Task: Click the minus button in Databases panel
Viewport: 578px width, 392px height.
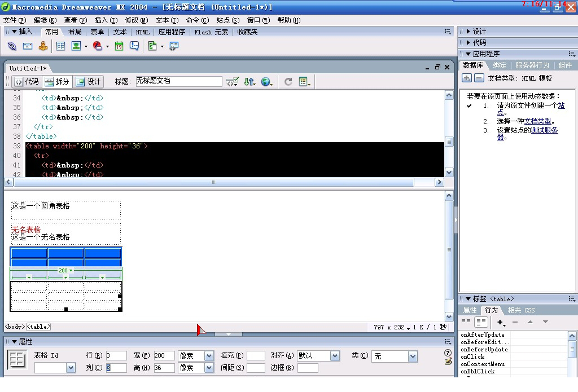Action: tap(479, 78)
